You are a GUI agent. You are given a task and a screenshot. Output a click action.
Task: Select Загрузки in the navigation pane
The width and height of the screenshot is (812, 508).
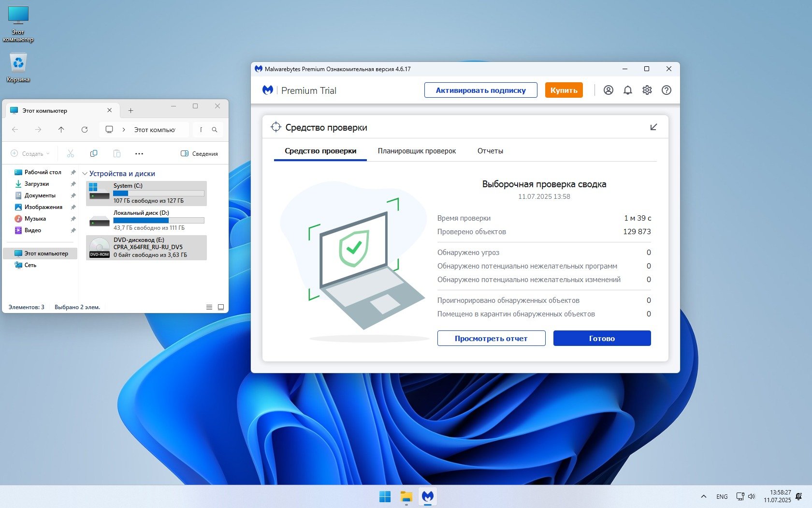click(x=37, y=184)
